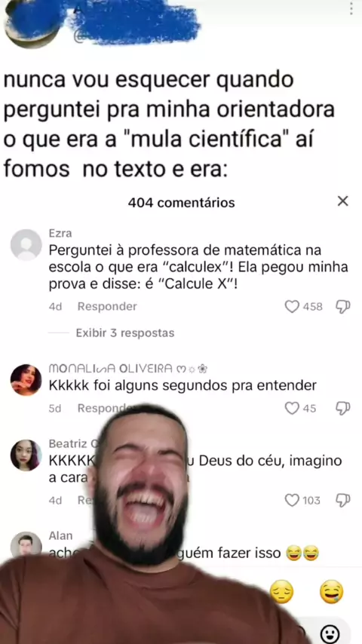Viewport: 362px width, 644px height.
Task: Tap thumbs-down on Monalisa Oliveira's comment
Action: coord(342,408)
